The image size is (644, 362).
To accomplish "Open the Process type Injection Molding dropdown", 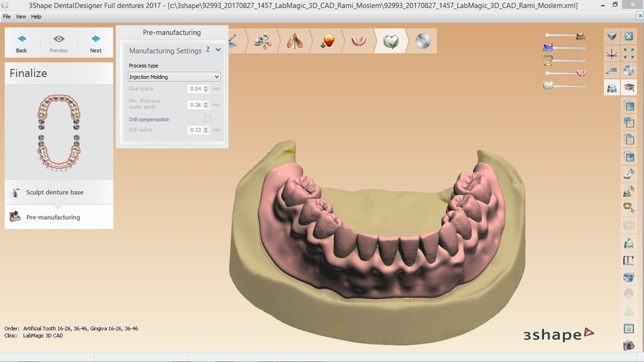I will [x=174, y=77].
